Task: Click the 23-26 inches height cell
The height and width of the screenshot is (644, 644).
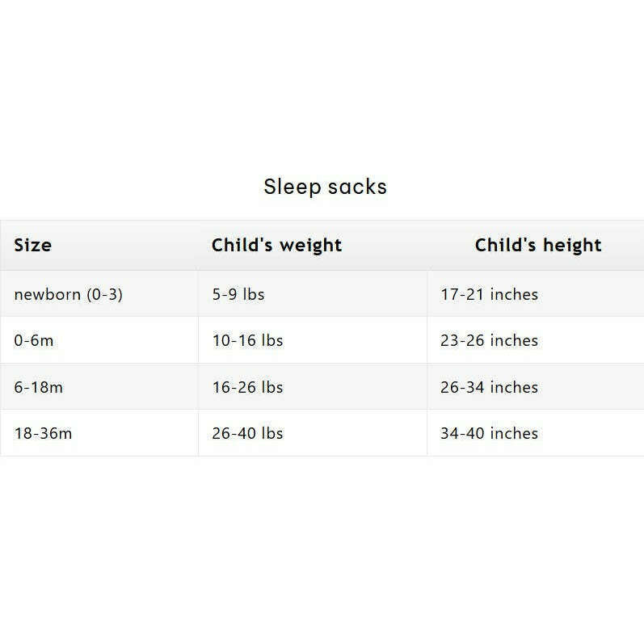Action: pyautogui.click(x=489, y=340)
